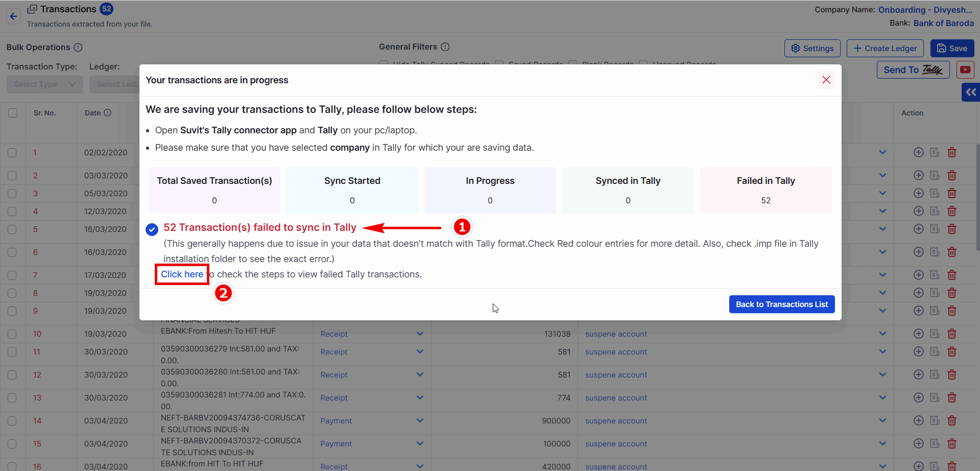Screen dimensions: 980x471
Task: Delete transaction row 12 with trash icon
Action: point(952,374)
